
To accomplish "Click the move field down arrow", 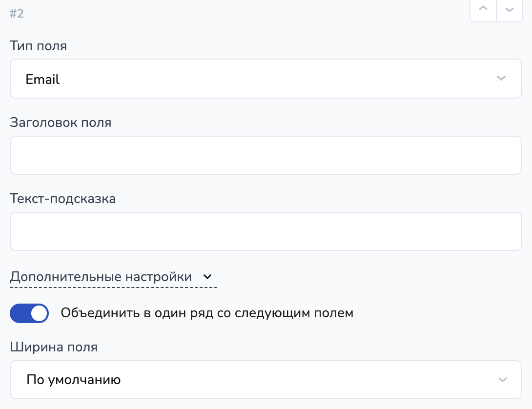I will pos(510,11).
